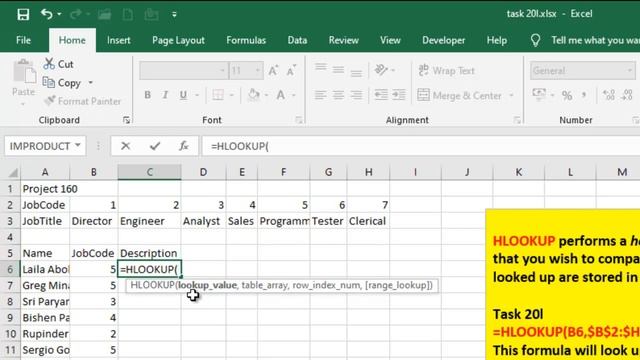Open the Clipboard dialog launcher
Screen dimensions: 640x360
[127, 120]
